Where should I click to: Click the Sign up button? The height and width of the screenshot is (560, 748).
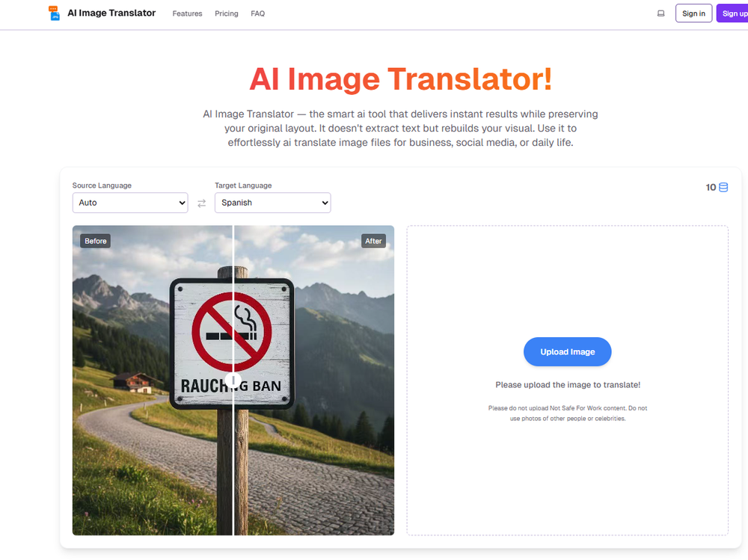tap(736, 13)
